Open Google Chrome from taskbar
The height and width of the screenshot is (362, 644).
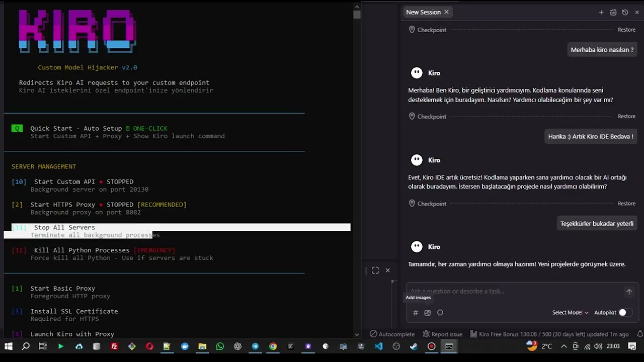tap(273, 346)
